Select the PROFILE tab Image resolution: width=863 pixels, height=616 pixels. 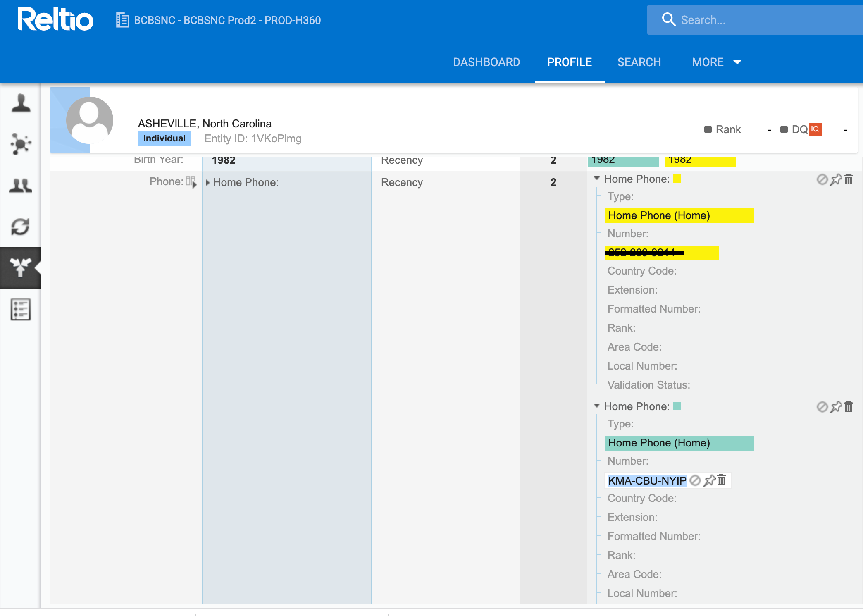570,62
